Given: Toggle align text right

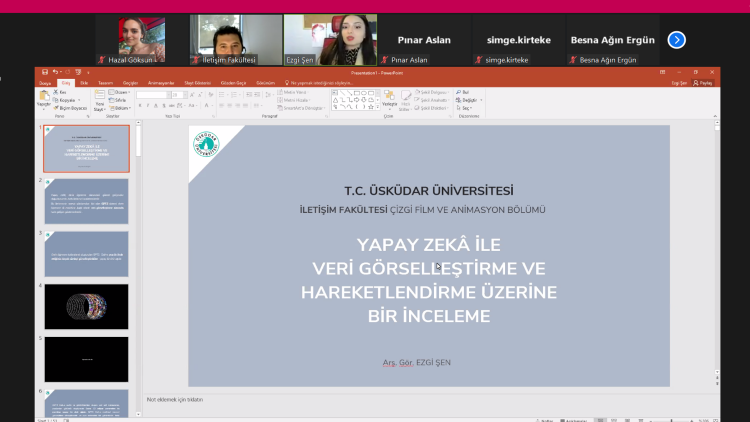Looking at the screenshot, I should pos(238,105).
